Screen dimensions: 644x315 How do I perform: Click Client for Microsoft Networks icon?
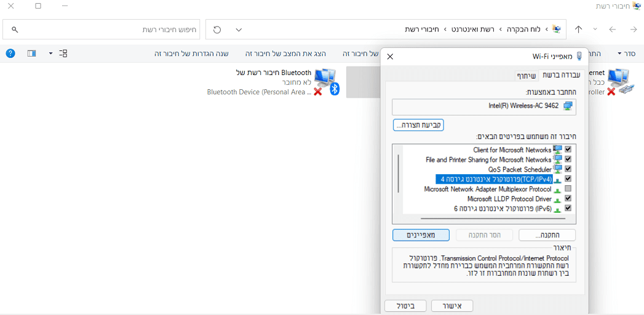[x=557, y=150]
